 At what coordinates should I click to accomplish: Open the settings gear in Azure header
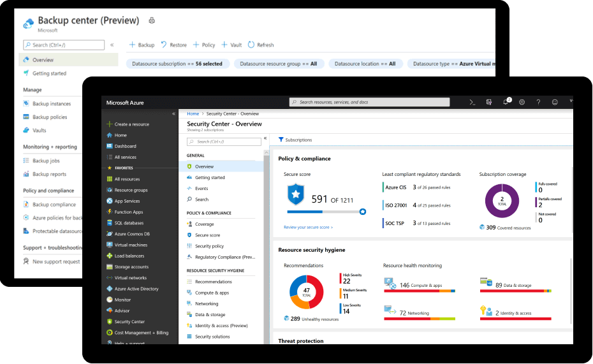coord(522,102)
